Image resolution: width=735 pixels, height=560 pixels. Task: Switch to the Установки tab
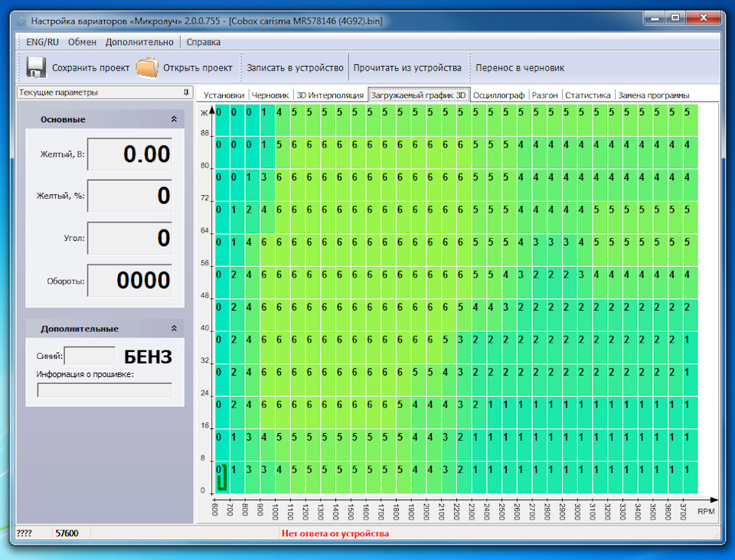coord(224,95)
